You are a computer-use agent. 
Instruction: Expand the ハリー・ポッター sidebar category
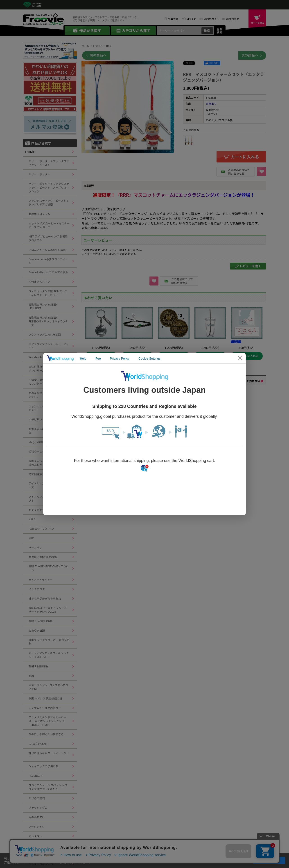point(50,174)
